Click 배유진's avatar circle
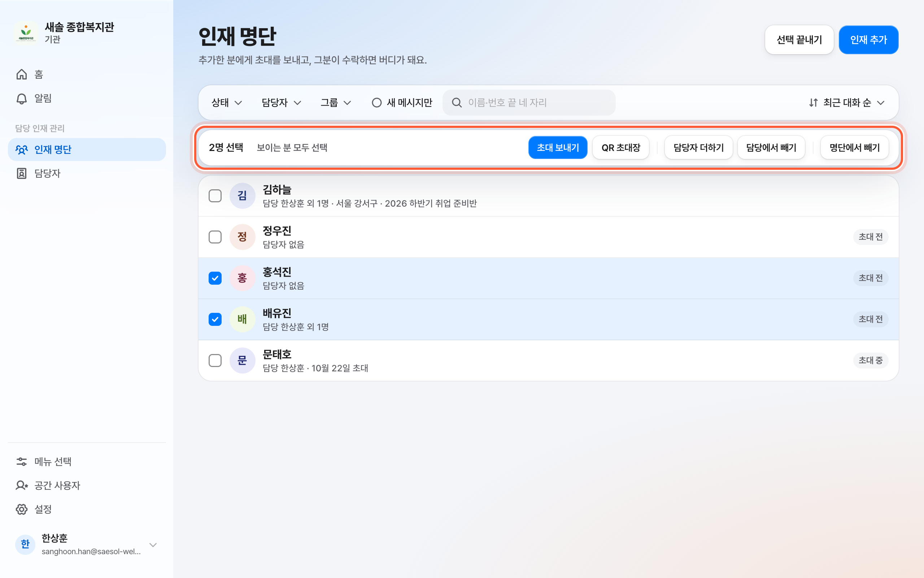The width and height of the screenshot is (924, 578). pyautogui.click(x=242, y=319)
